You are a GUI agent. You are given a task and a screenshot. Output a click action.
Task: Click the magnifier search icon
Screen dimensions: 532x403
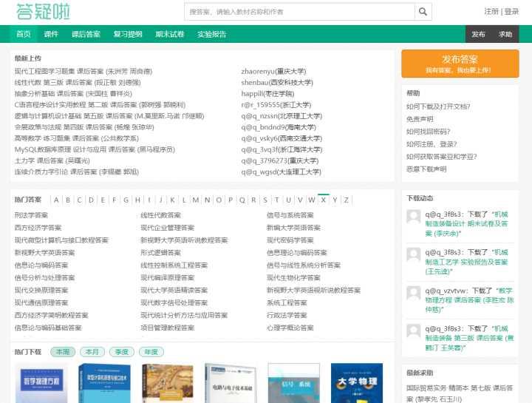pos(423,12)
